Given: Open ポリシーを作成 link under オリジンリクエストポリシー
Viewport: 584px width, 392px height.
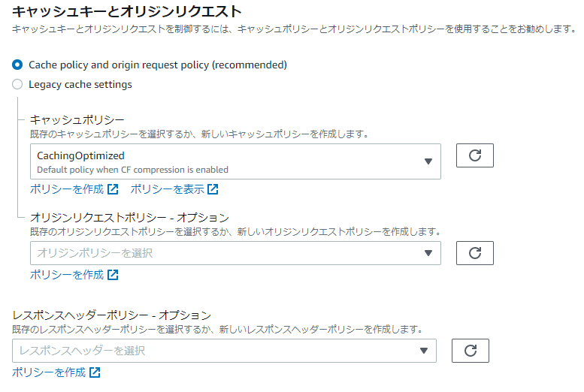Looking at the screenshot, I should [x=67, y=275].
